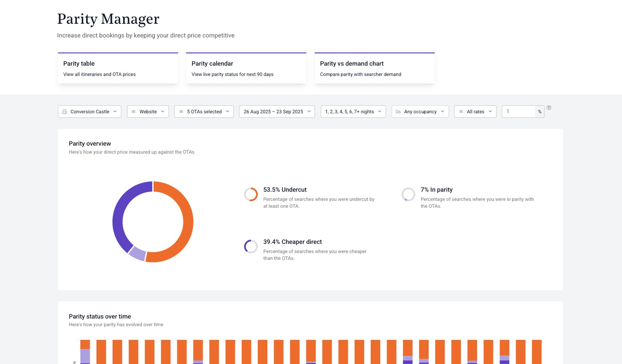Screen dimensions: 622x364
Task: Open the Parity vs demand chart tab
Action: point(374,68)
